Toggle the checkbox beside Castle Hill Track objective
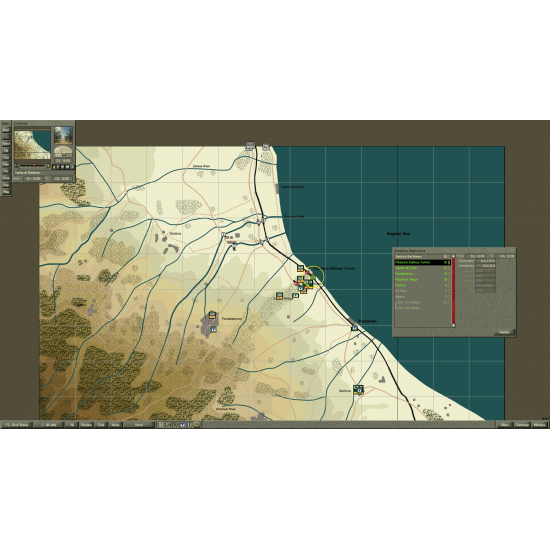This screenshot has width=550, height=550. pyautogui.click(x=449, y=268)
